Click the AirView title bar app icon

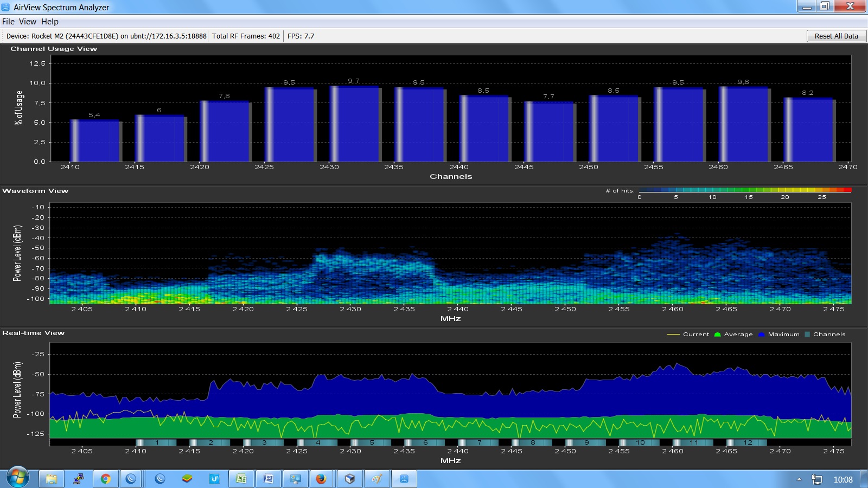[x=6, y=7]
